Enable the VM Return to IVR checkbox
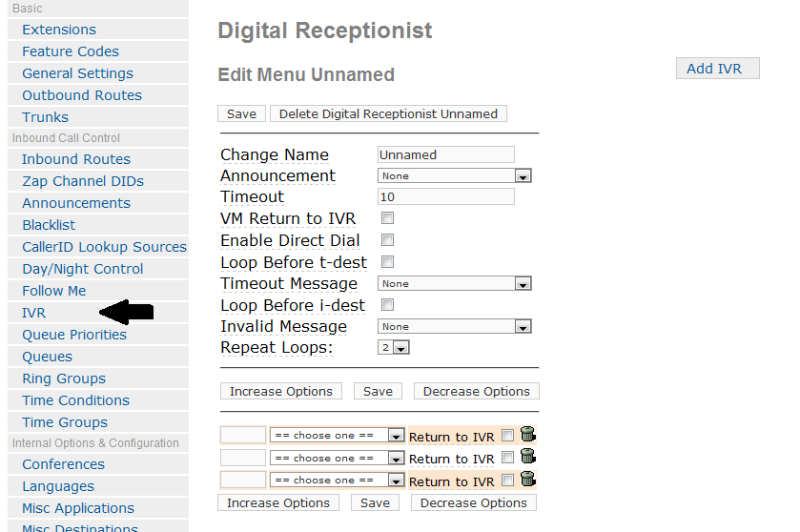The image size is (800, 532). coord(388,218)
